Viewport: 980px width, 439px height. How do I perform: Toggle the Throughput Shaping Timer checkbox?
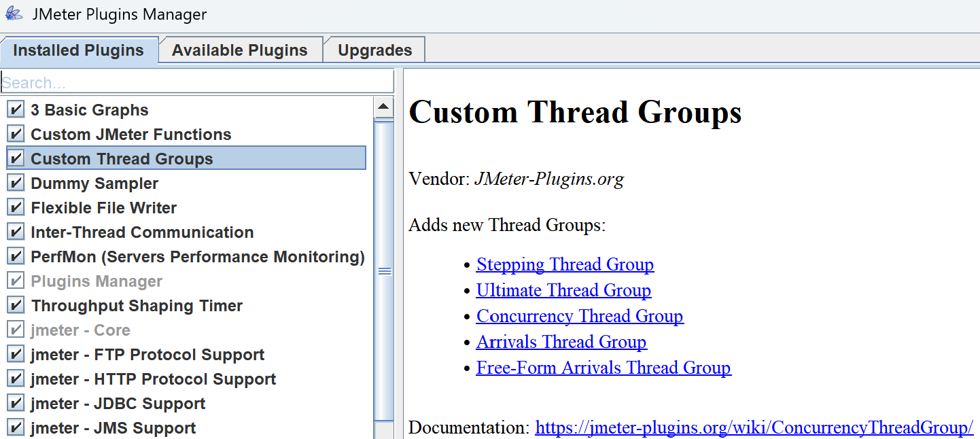tap(16, 306)
